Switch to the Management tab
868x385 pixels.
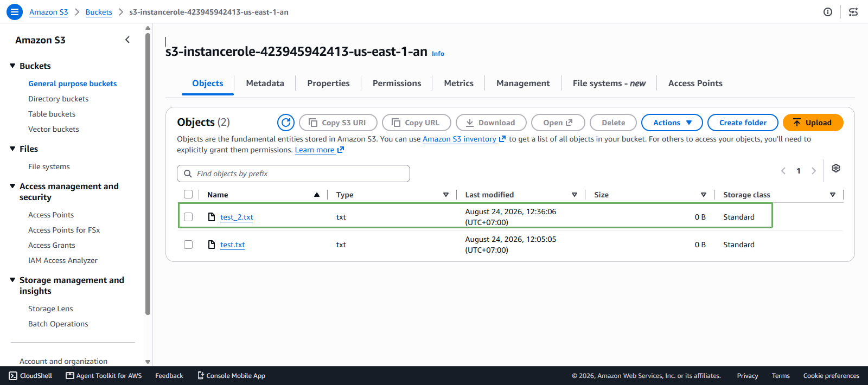point(523,84)
